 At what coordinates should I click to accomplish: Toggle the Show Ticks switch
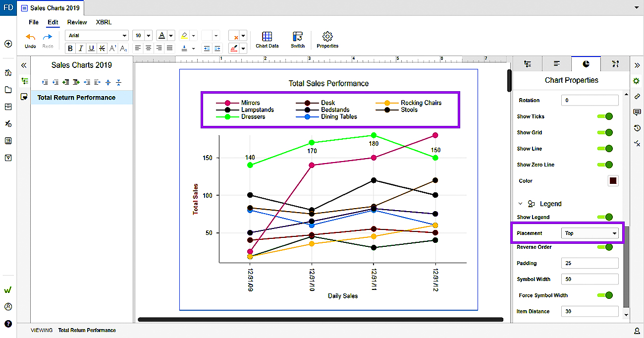click(605, 116)
